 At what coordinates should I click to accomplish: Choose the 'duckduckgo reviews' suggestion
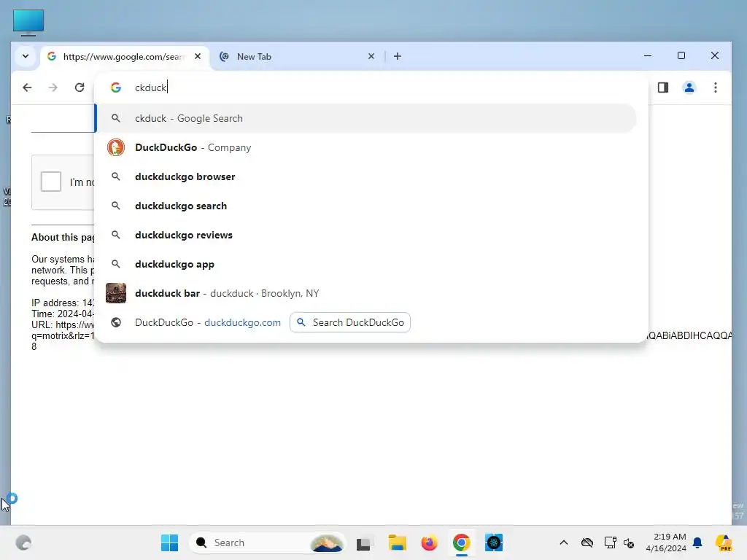click(366, 235)
